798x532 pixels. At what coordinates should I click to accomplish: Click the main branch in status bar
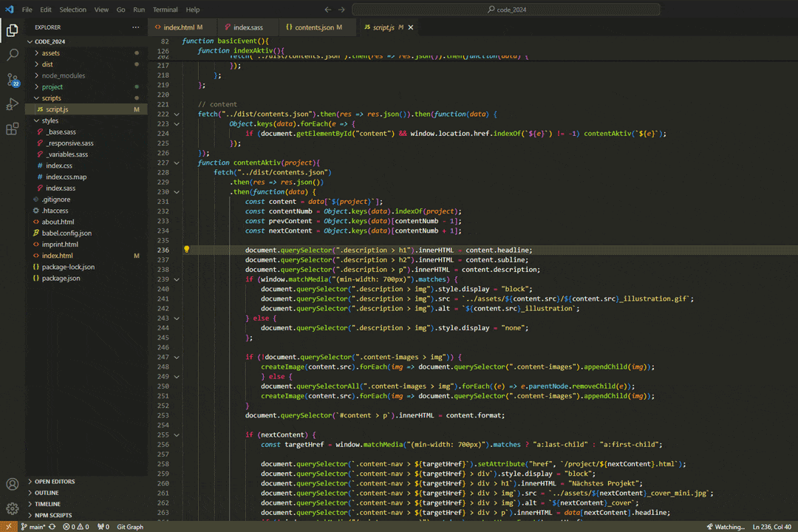(x=33, y=527)
